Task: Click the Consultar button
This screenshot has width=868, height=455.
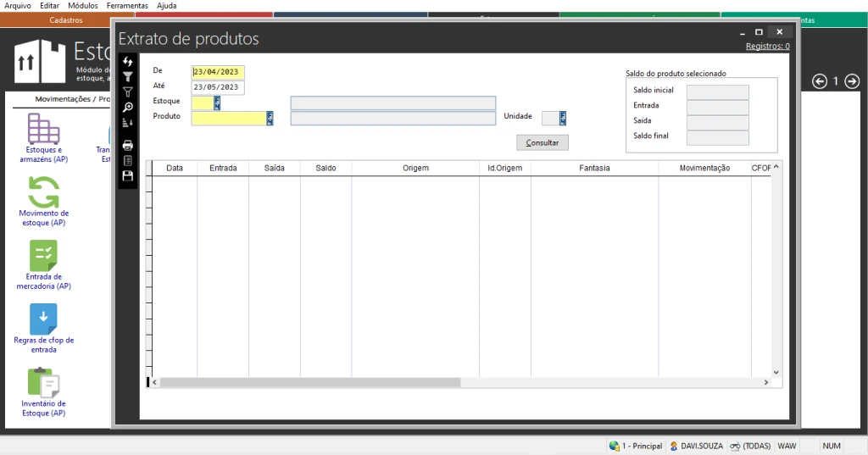Action: point(542,142)
